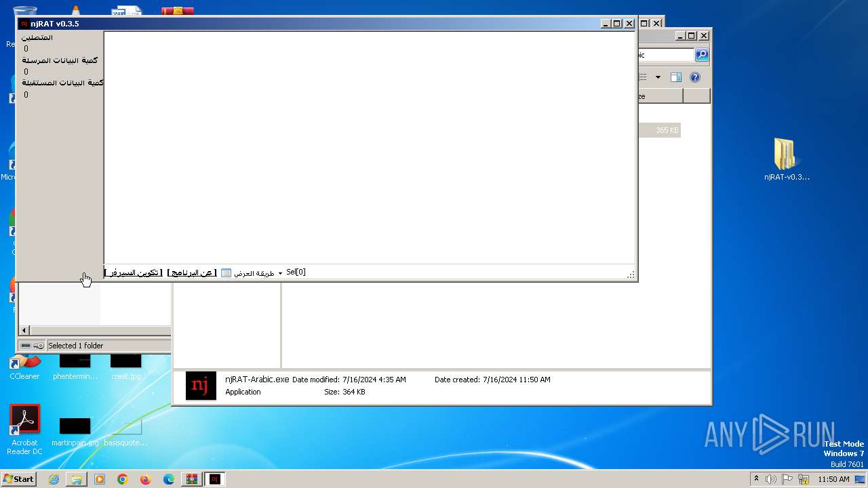
Task: Open the [عن البرنامج] about program button
Action: tap(192, 272)
